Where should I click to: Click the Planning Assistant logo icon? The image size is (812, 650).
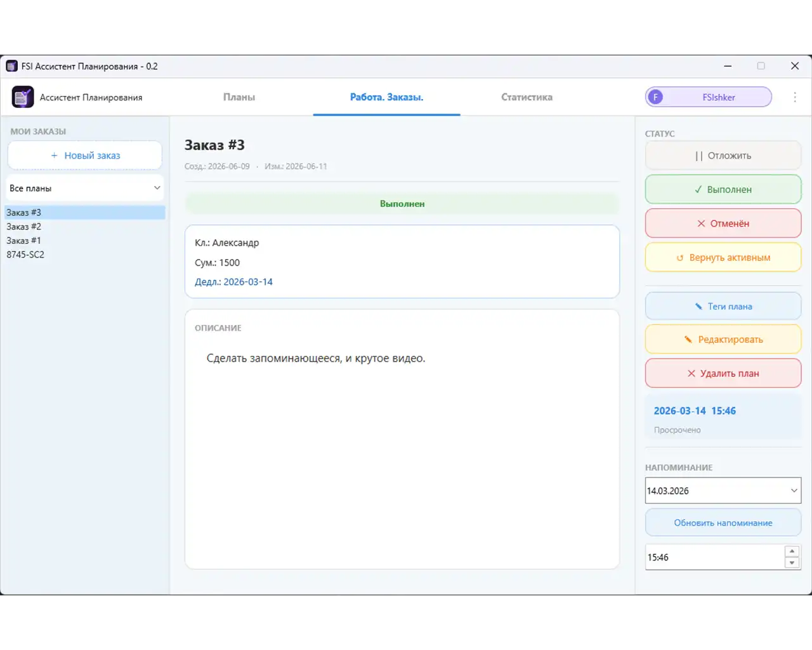(23, 97)
